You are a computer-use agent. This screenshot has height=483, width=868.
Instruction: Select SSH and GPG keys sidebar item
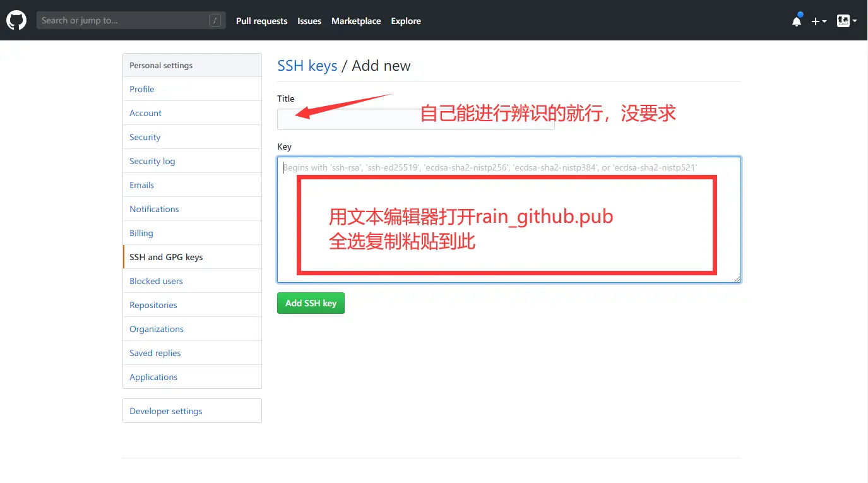pyautogui.click(x=166, y=256)
